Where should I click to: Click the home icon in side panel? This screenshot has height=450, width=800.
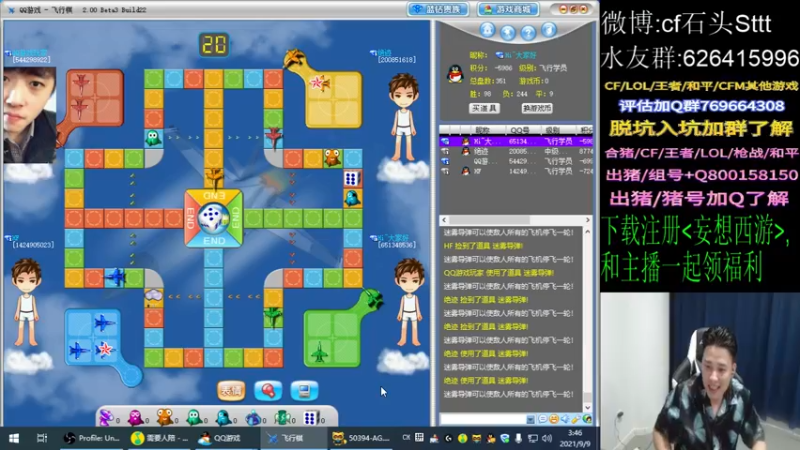point(487,30)
